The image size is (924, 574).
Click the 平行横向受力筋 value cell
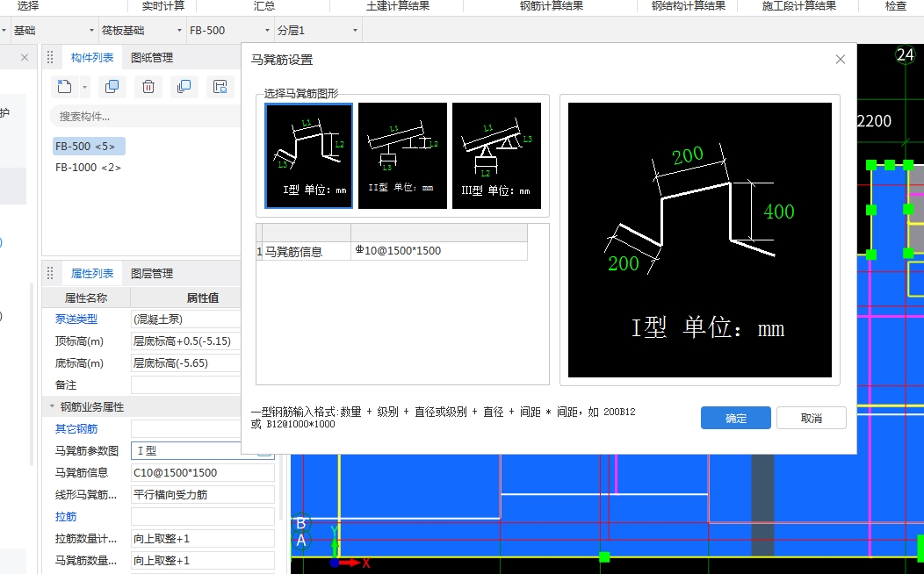pyautogui.click(x=203, y=494)
